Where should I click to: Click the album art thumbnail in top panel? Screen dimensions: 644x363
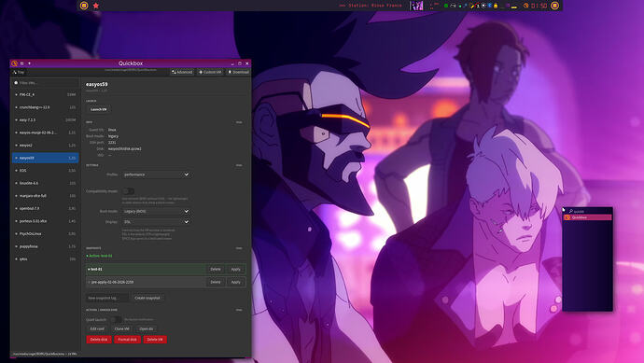tap(416, 6)
